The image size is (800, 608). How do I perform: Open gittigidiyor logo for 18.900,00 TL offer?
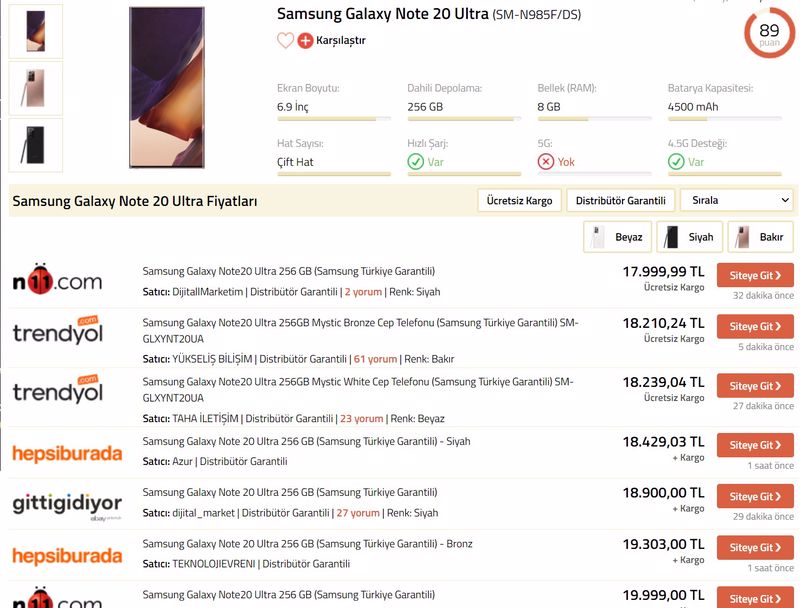point(67,505)
